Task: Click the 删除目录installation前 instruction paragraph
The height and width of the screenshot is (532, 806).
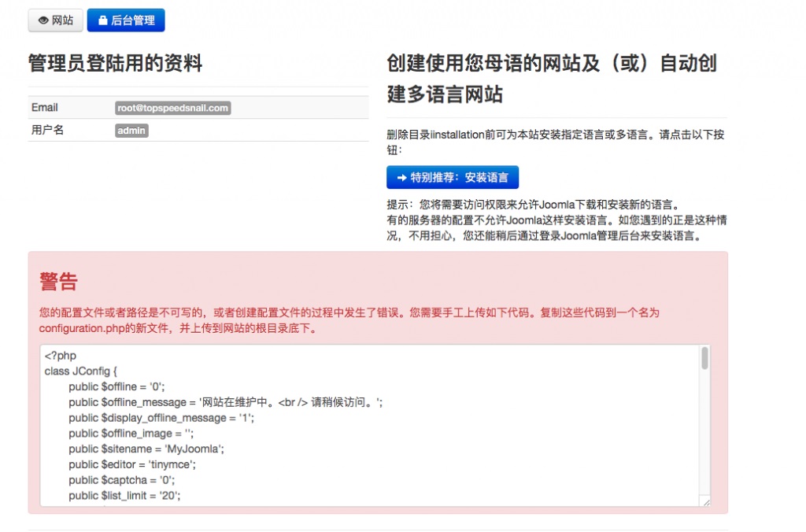Action: tap(555, 142)
